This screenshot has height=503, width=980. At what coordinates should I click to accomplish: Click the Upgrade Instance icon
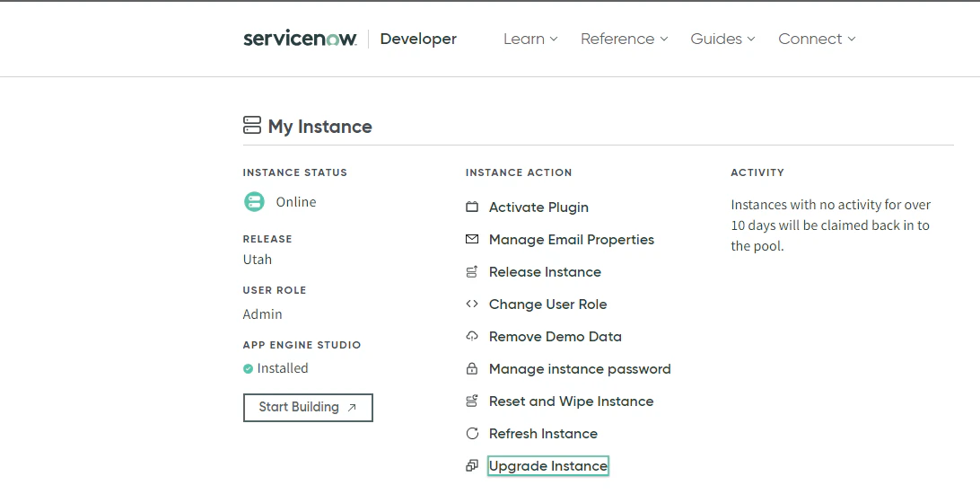pos(472,465)
